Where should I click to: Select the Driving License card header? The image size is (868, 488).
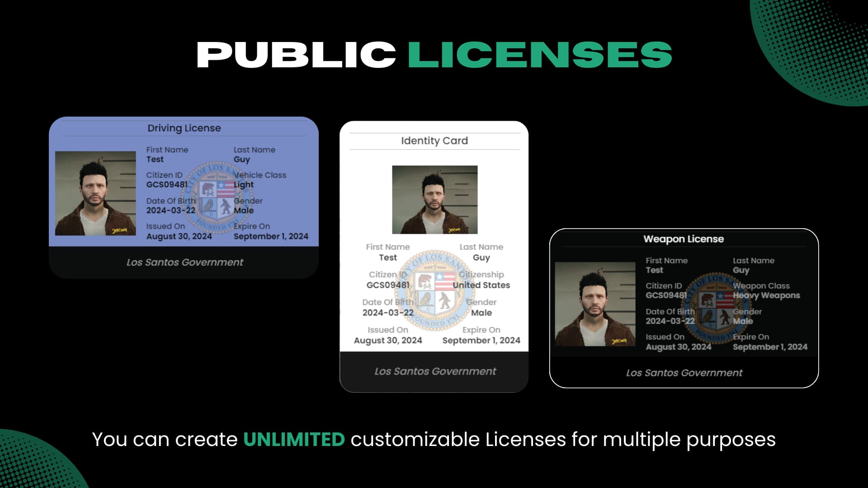[x=184, y=128]
